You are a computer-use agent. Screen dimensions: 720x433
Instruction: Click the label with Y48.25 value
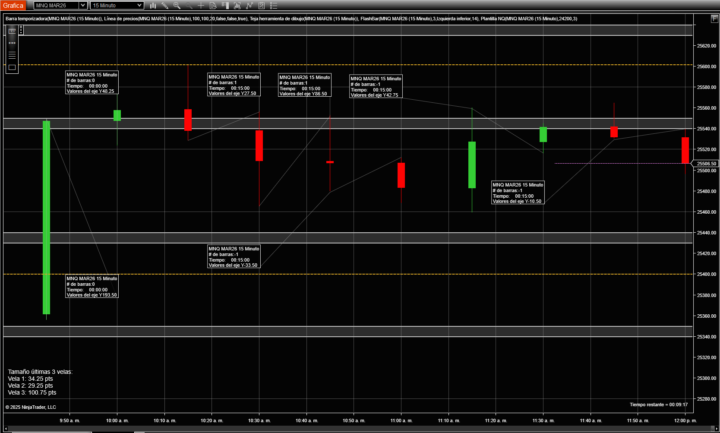[92, 83]
